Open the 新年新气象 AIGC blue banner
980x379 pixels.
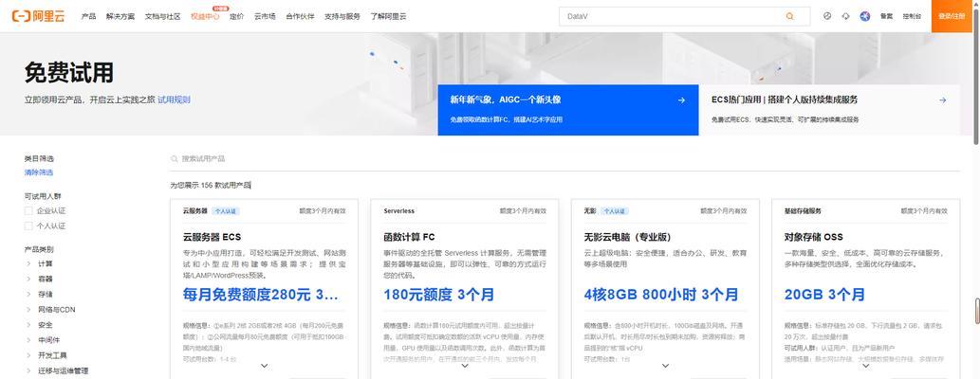[568, 110]
